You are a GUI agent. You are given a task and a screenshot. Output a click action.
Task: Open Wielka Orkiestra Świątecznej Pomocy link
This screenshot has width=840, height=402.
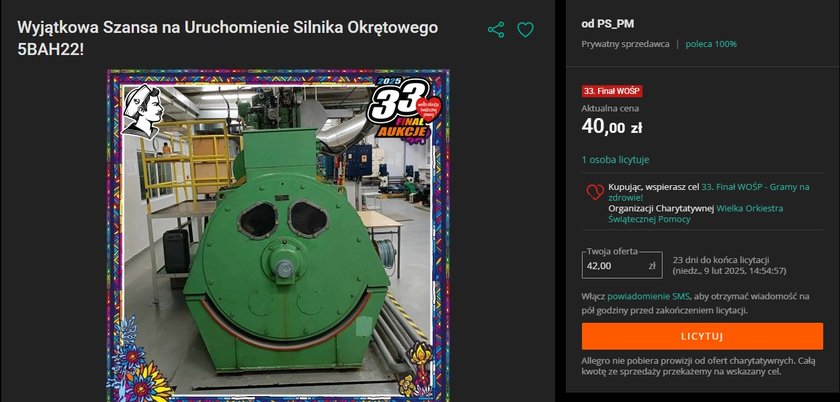695,213
